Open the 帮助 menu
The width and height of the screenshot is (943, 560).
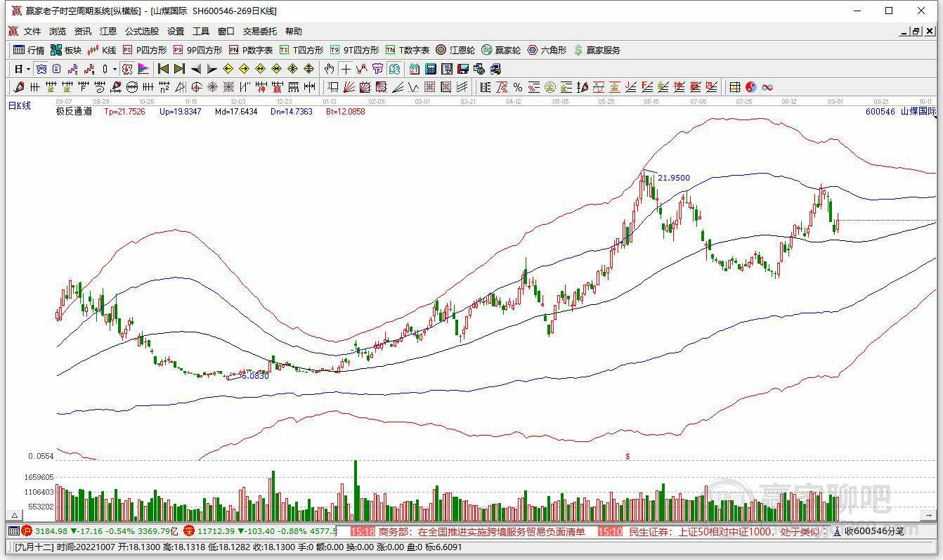pos(294,32)
